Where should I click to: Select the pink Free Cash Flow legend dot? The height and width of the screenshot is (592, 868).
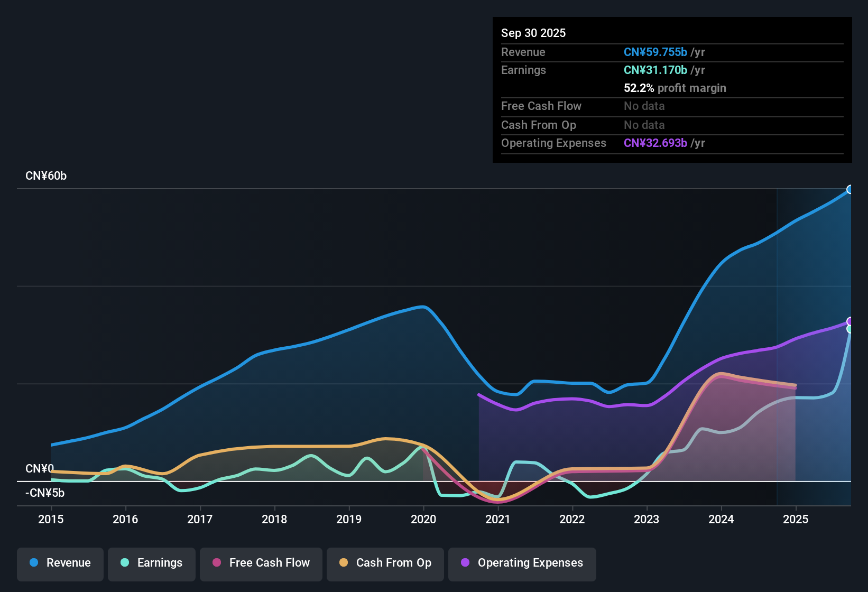(x=216, y=563)
